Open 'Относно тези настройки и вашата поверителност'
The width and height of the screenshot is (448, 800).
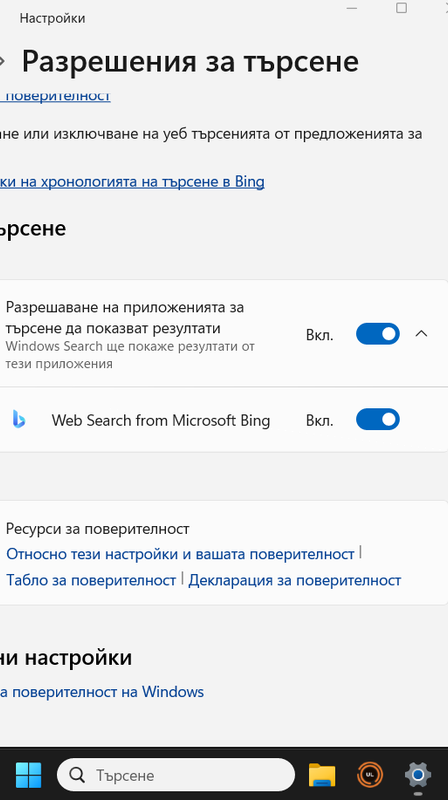tap(180, 554)
